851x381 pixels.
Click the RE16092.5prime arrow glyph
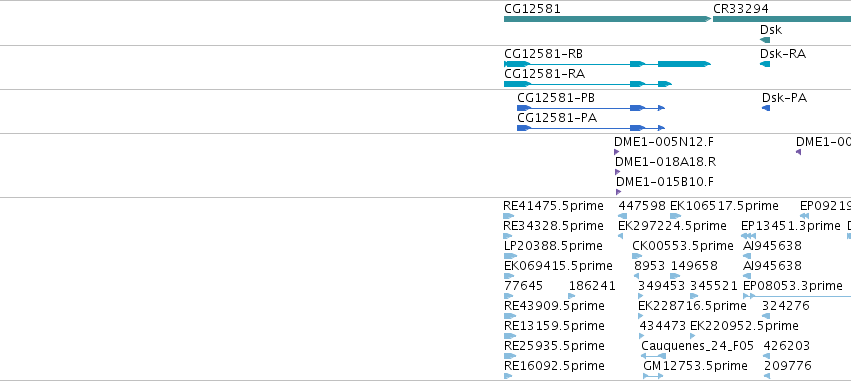coord(508,376)
